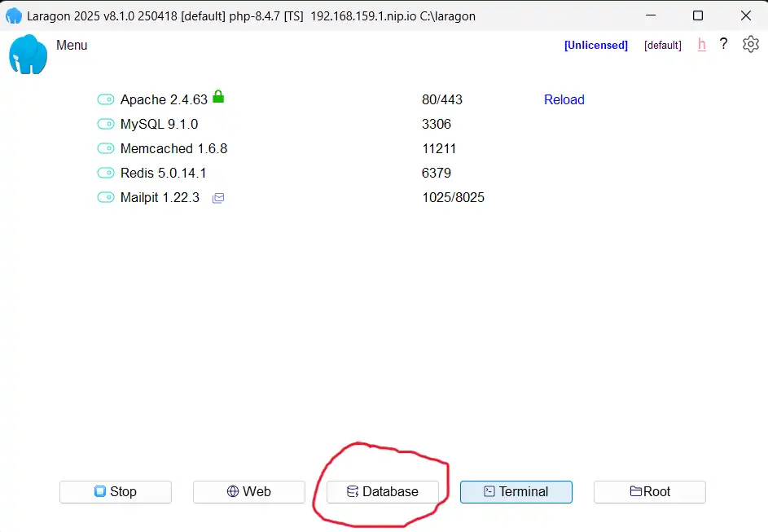Click the 80/443 port value
The height and width of the screenshot is (532, 768).
click(441, 99)
